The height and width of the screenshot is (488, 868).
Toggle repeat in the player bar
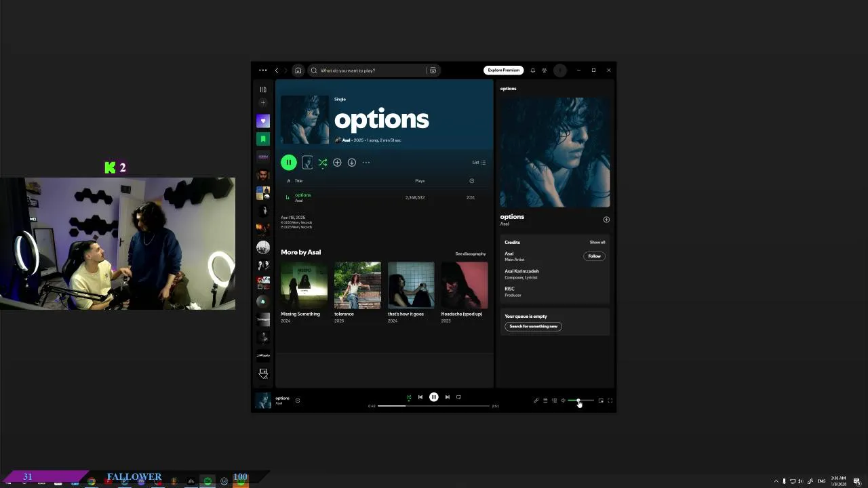click(x=459, y=397)
